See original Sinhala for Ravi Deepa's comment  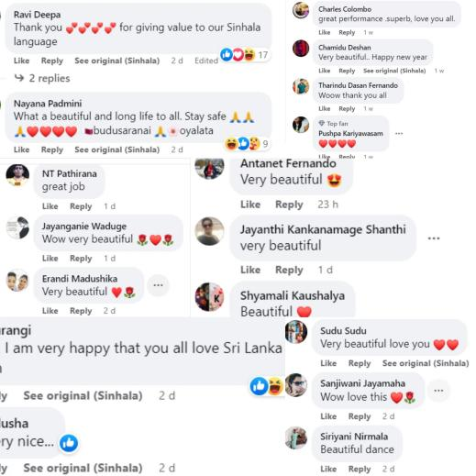(x=117, y=61)
